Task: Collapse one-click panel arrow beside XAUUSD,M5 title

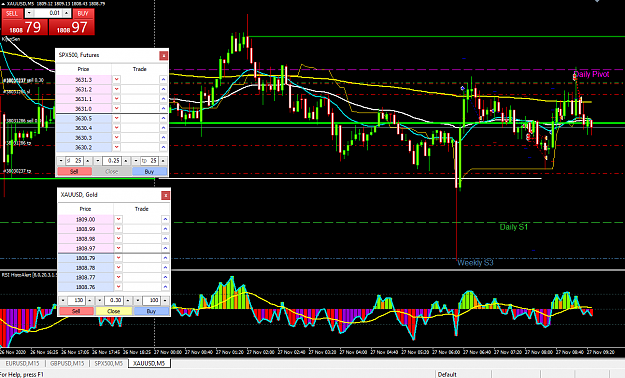Action: click(4, 4)
